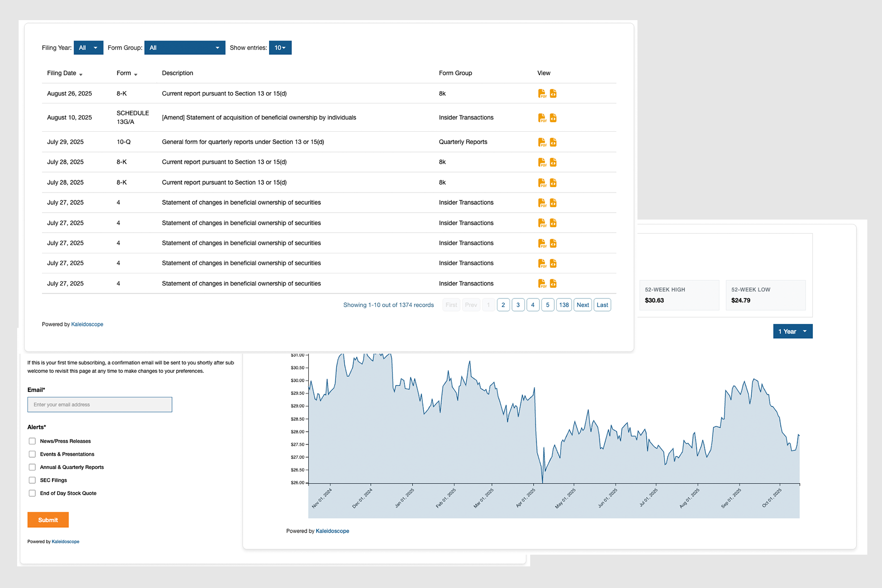Screen dimensions: 882x588
Task: Download PDF of the August 26 8-K filing
Action: 542,93
